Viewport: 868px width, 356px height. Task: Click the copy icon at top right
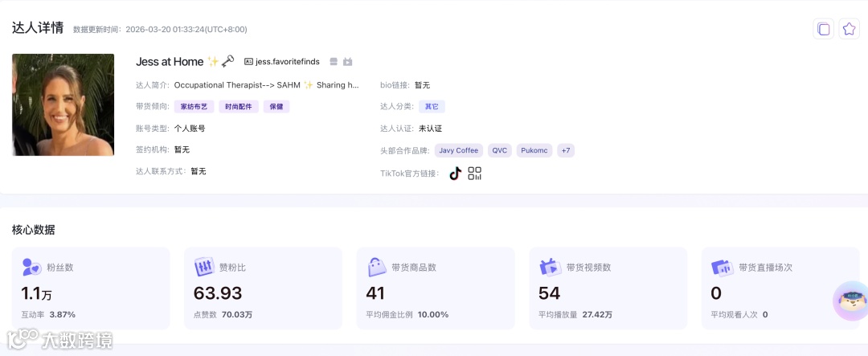(x=823, y=29)
